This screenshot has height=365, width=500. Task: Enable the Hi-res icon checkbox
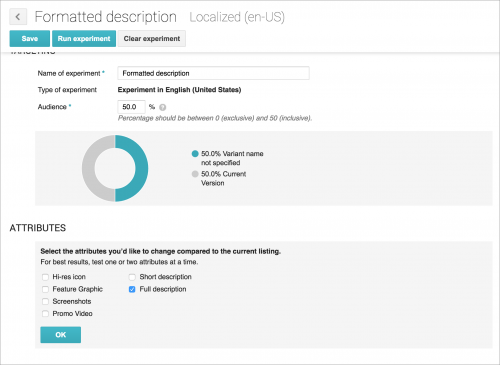click(x=45, y=277)
